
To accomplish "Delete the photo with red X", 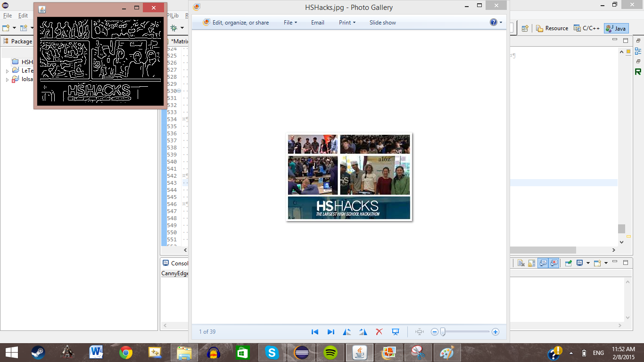I will coord(379,332).
